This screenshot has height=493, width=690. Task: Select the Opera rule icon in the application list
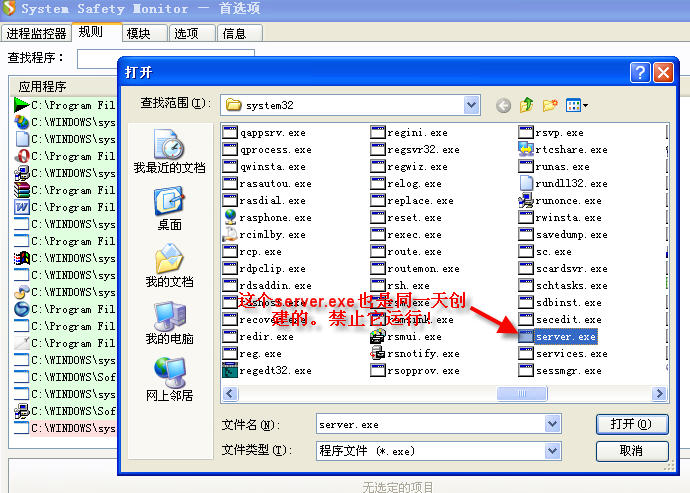pos(22,156)
